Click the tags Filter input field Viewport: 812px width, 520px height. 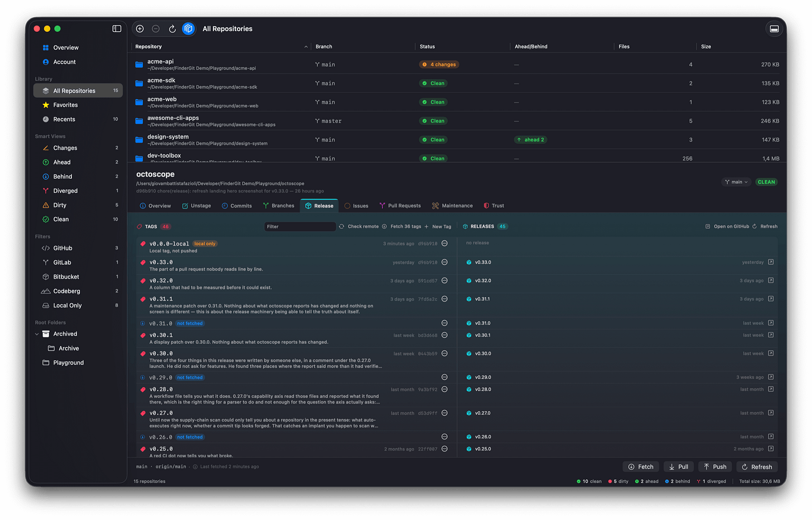pos(300,227)
